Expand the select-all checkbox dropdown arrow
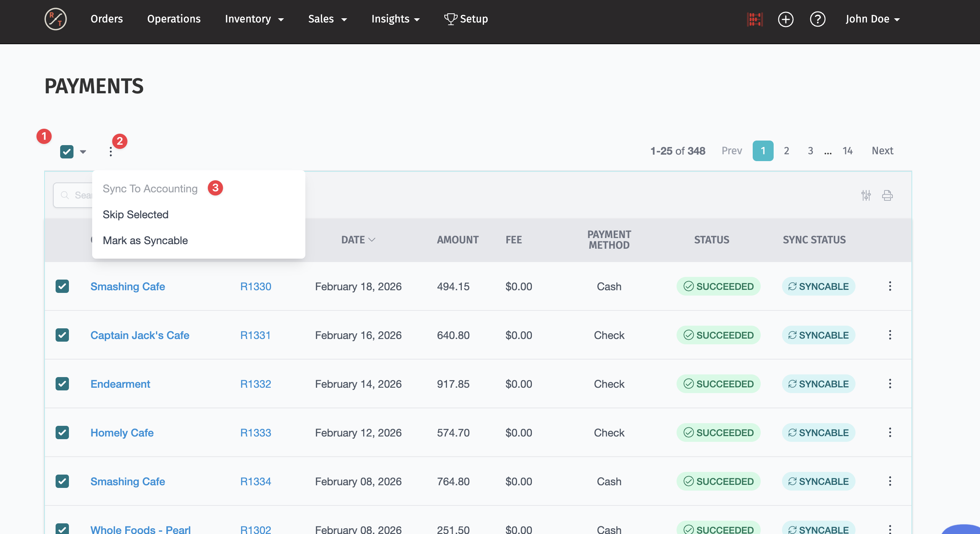 pos(83,152)
